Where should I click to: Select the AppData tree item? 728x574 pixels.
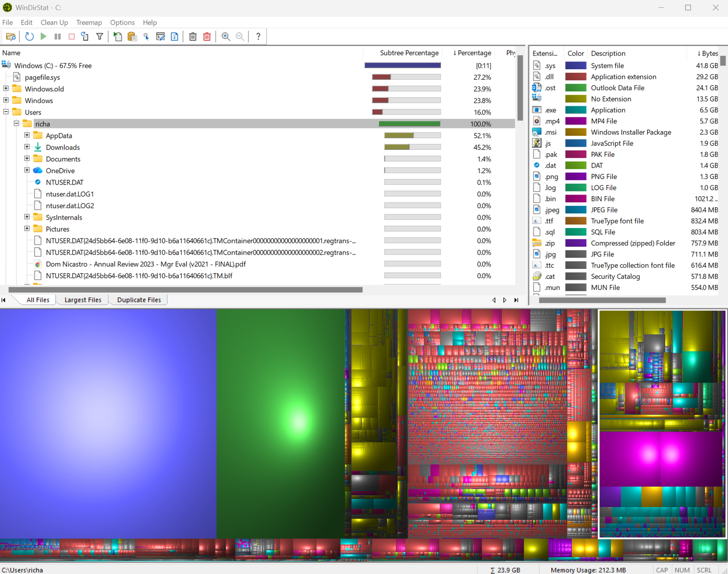click(x=59, y=135)
